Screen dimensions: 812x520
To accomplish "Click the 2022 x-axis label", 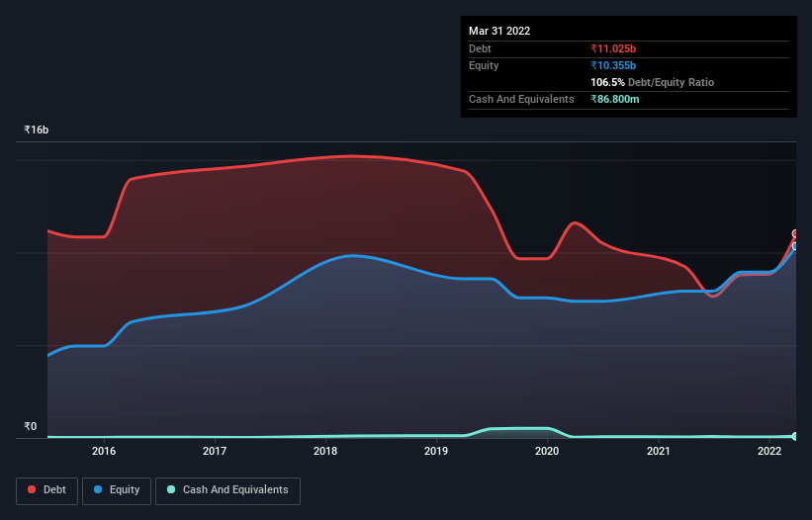I will point(769,451).
